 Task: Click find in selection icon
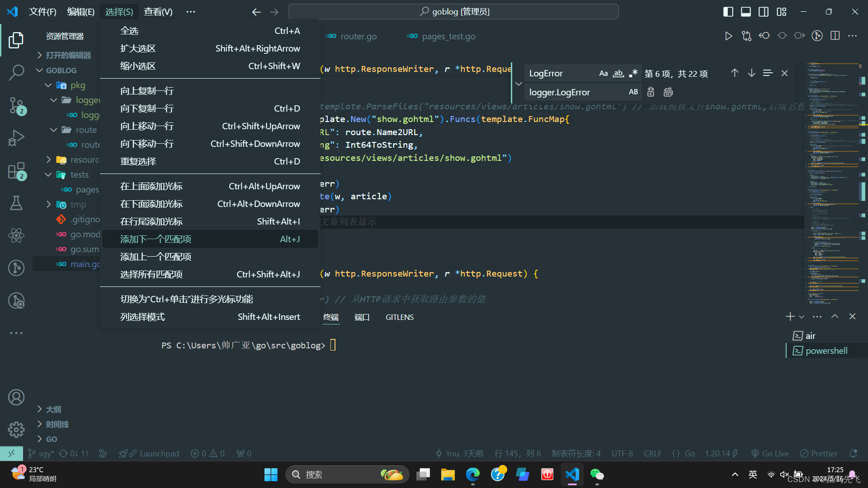pyautogui.click(x=768, y=73)
